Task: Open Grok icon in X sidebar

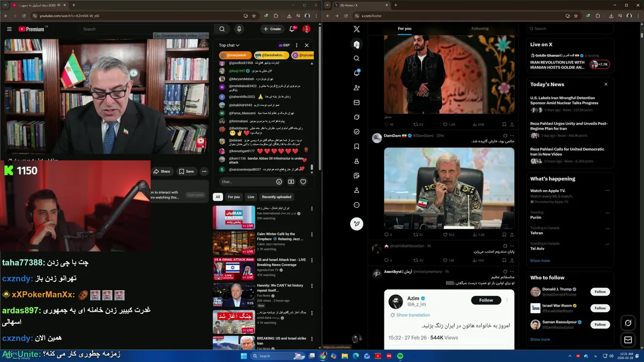Action: pos(357,117)
